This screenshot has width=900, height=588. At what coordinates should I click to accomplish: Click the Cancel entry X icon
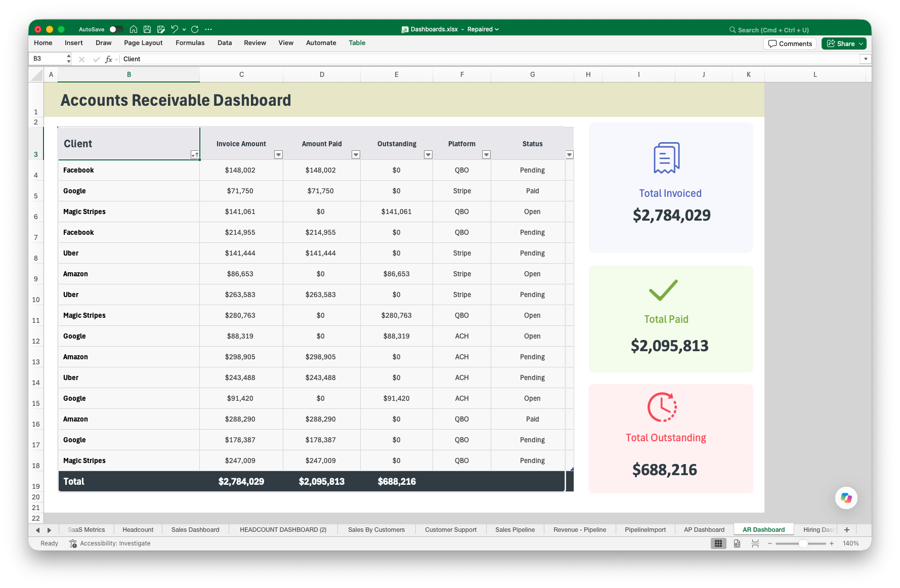pyautogui.click(x=81, y=59)
